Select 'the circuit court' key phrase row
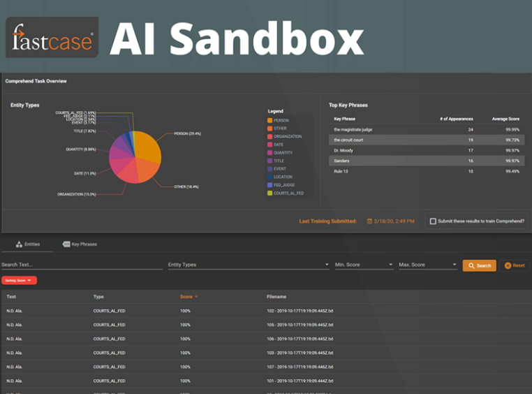The width and height of the screenshot is (532, 394). pos(427,140)
